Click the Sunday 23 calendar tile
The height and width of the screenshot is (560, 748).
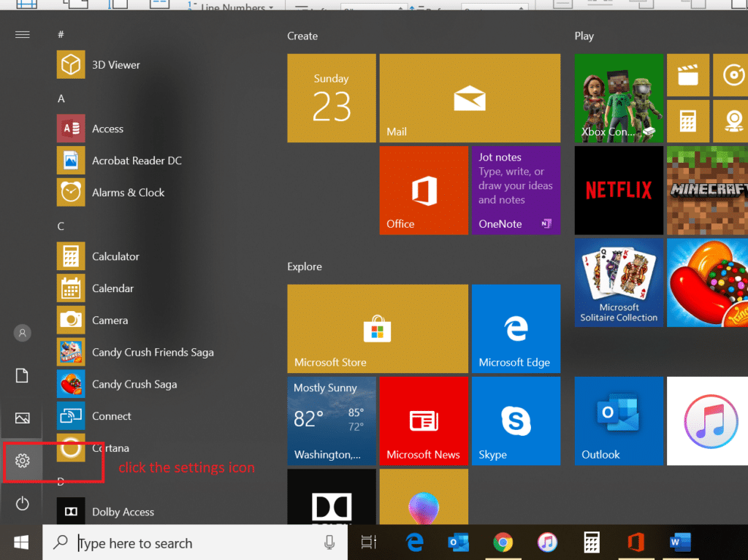(332, 98)
